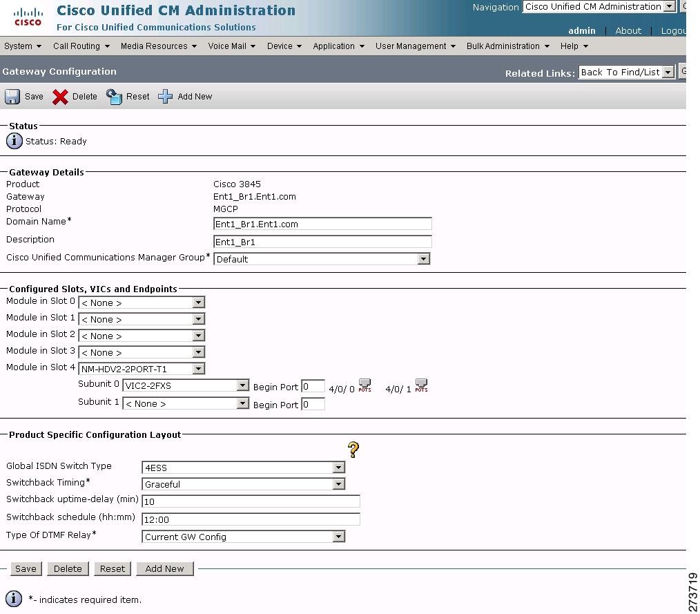Click the Cisco logo

pyautogui.click(x=28, y=17)
